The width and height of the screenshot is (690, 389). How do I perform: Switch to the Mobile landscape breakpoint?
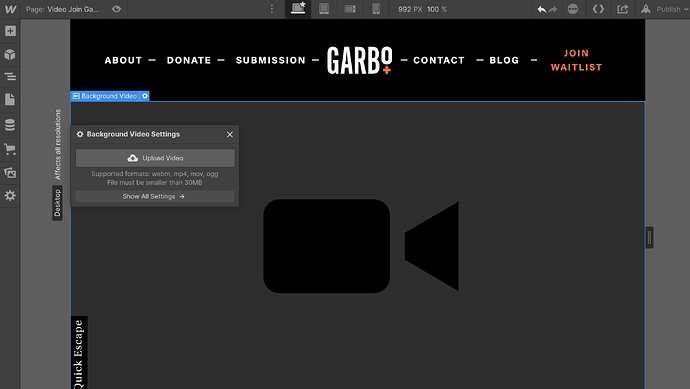tap(350, 9)
